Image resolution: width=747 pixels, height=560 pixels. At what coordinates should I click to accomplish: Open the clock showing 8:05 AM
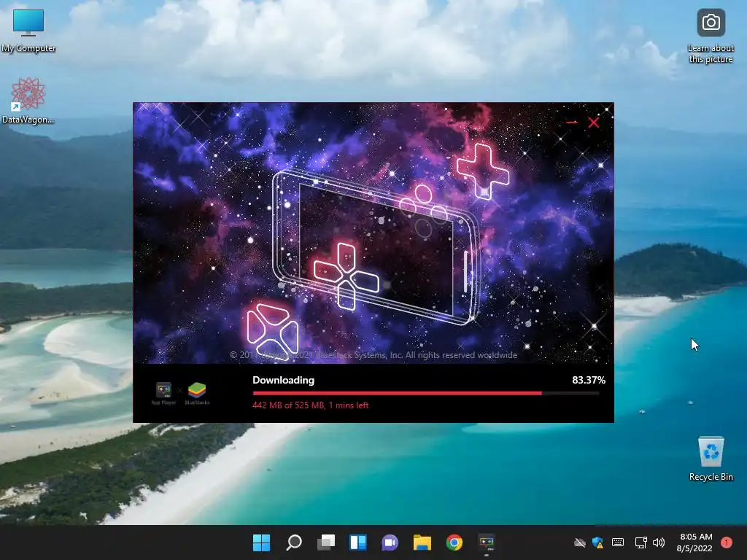click(695, 542)
